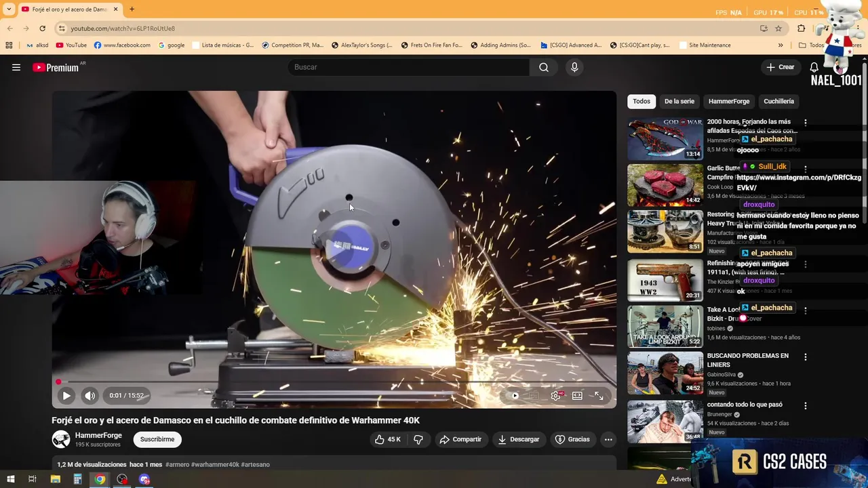This screenshot has height=488, width=868.
Task: Open the www.facebook.com bookmark
Action: coord(122,45)
